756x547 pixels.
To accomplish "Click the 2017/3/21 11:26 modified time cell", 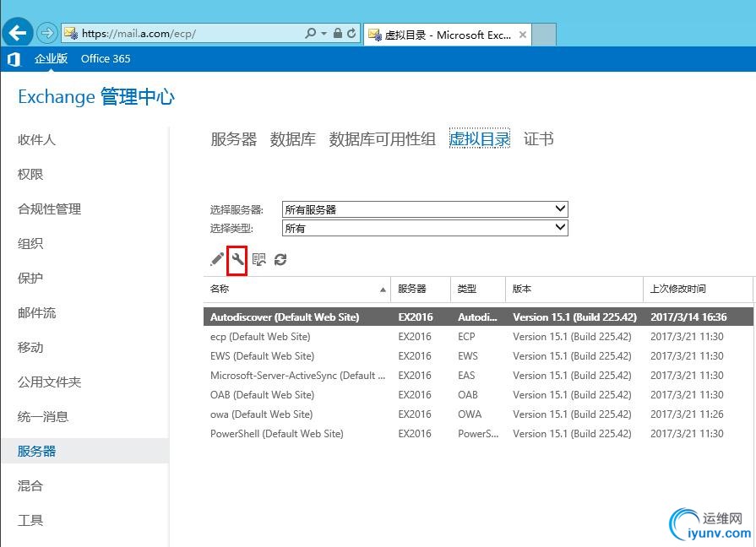I will coord(687,414).
